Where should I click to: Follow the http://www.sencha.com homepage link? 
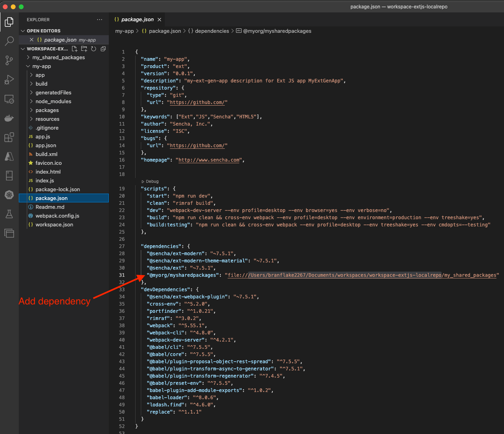[209, 160]
